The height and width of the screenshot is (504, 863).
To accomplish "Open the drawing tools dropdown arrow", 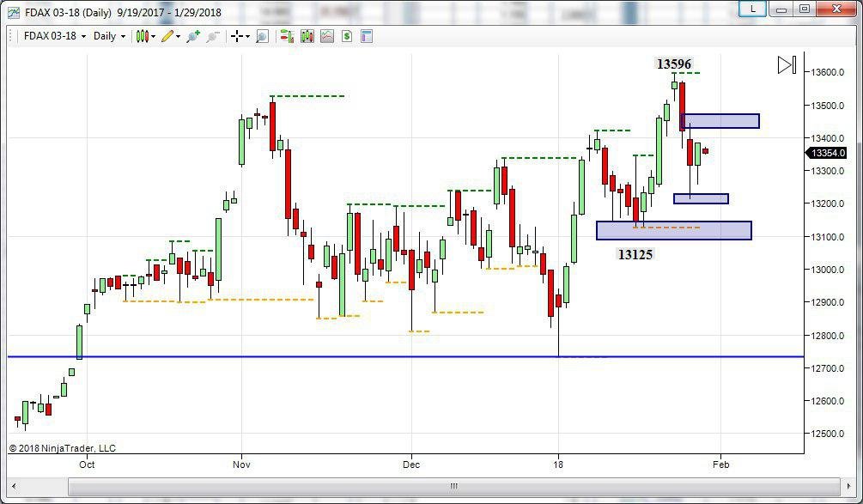I will 178,36.
